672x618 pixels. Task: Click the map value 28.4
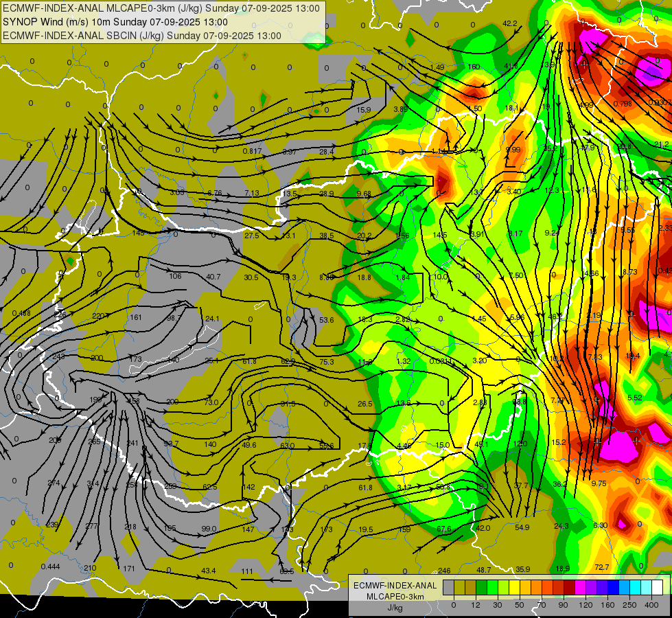pyautogui.click(x=327, y=152)
